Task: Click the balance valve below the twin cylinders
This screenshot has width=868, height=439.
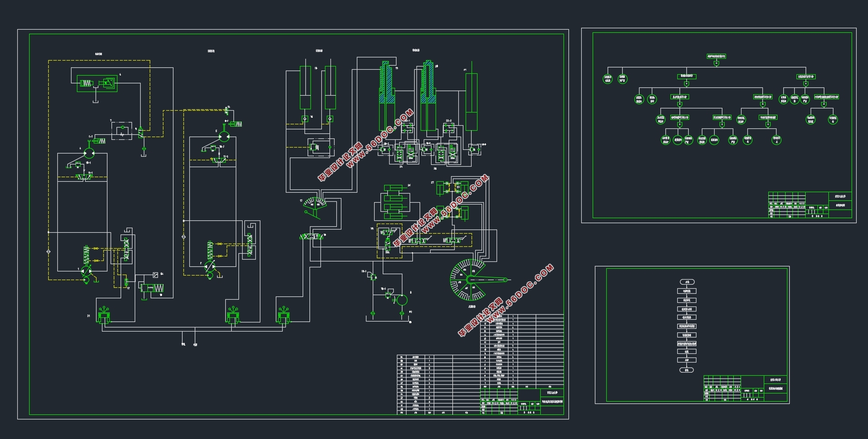Action: (x=321, y=147)
